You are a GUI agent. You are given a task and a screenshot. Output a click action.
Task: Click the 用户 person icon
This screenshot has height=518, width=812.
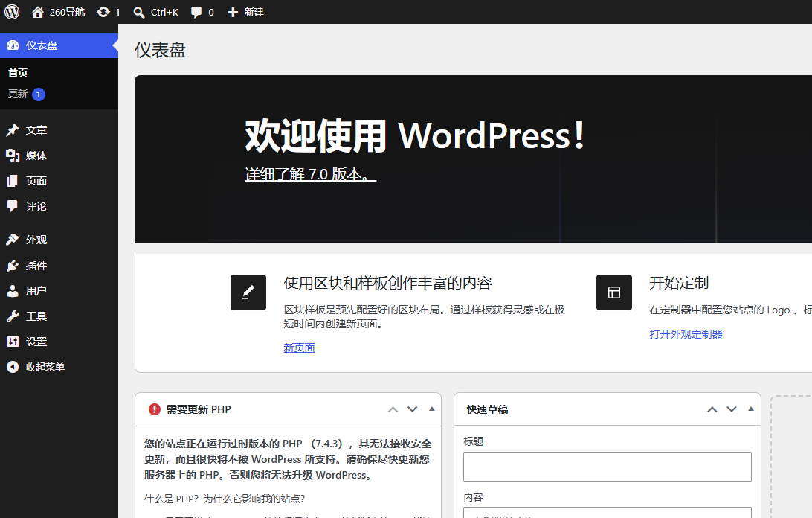(13, 291)
